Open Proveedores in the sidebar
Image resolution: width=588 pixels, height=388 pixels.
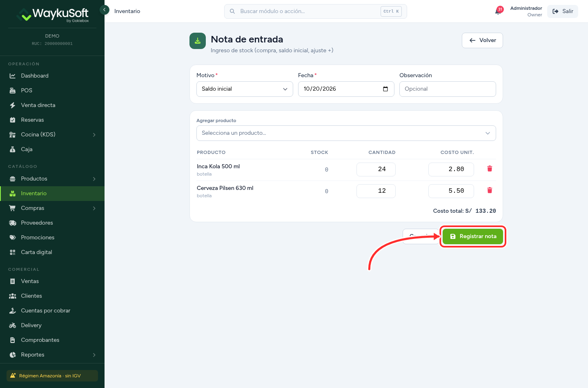click(x=52, y=223)
